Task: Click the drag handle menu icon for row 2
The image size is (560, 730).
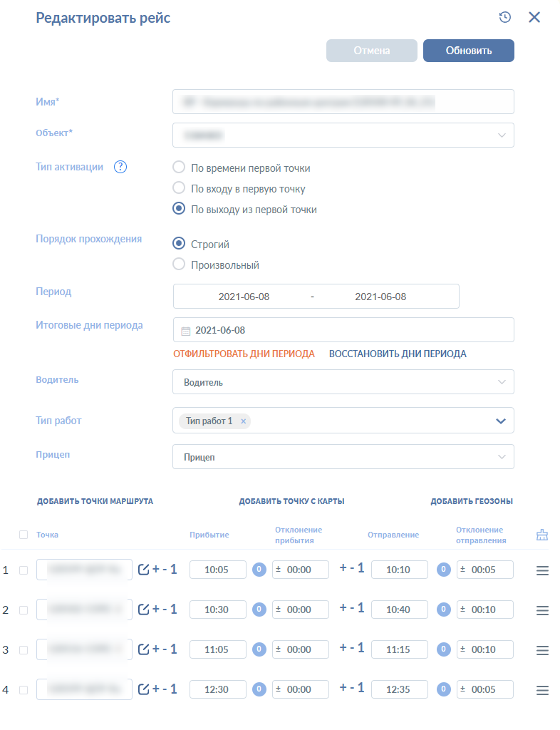Action: pyautogui.click(x=542, y=610)
